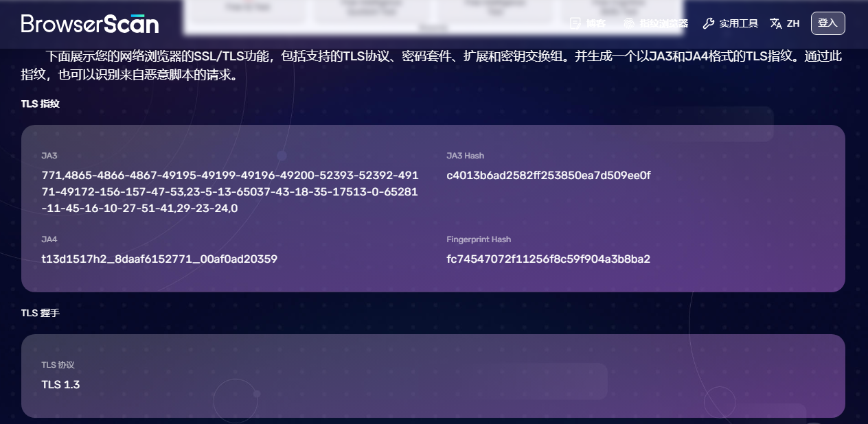Click the TLS 指纹 section heading

click(x=40, y=104)
